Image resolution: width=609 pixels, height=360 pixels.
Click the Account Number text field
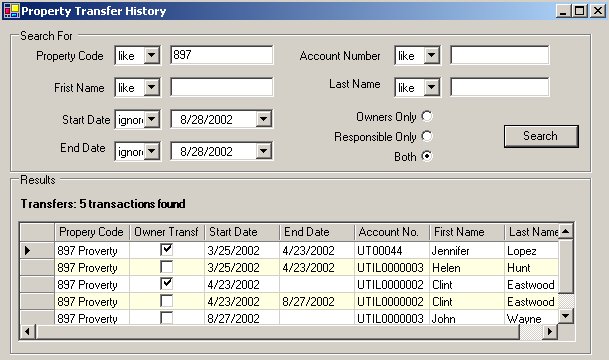pos(499,55)
